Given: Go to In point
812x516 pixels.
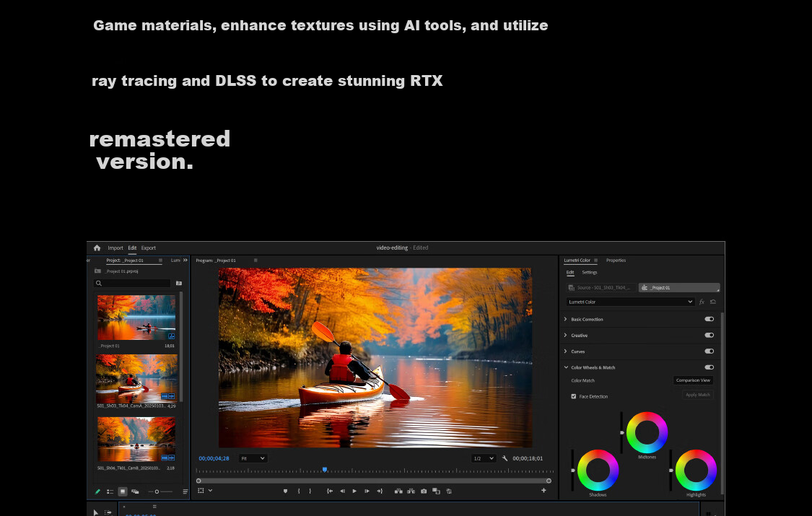Looking at the screenshot, I should tap(330, 491).
